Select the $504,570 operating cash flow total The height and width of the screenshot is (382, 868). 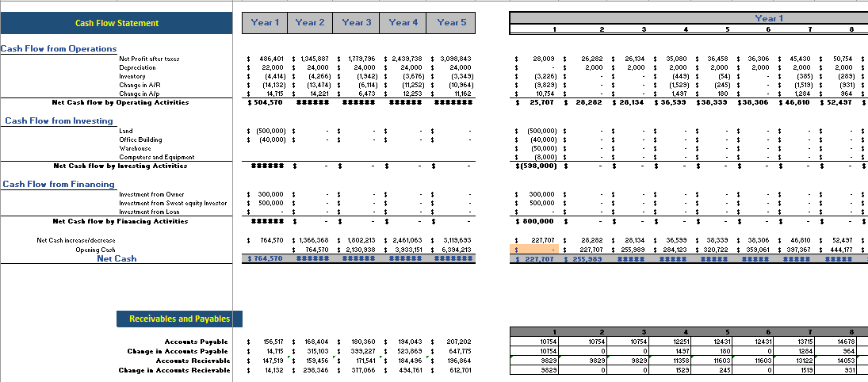pos(266,102)
